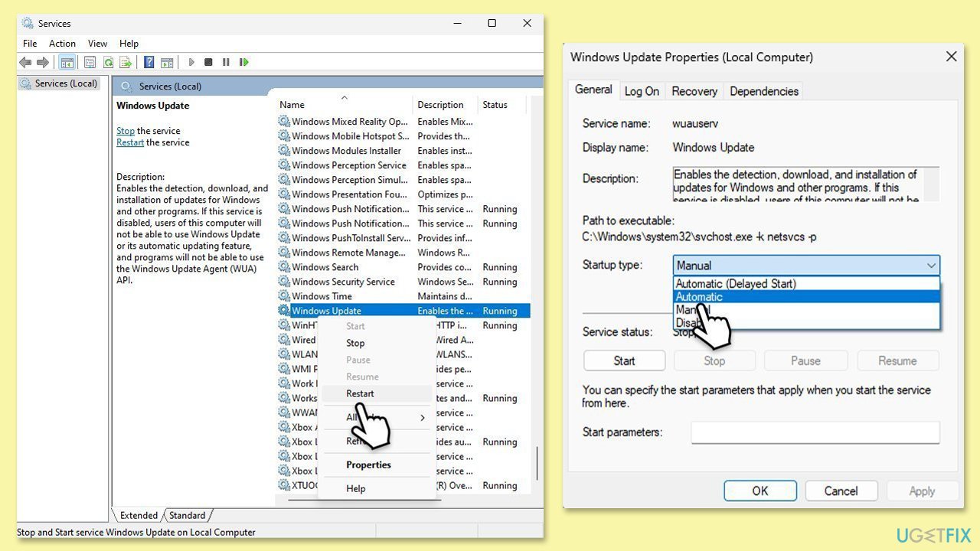Click the Stop Service square icon

[x=208, y=62]
